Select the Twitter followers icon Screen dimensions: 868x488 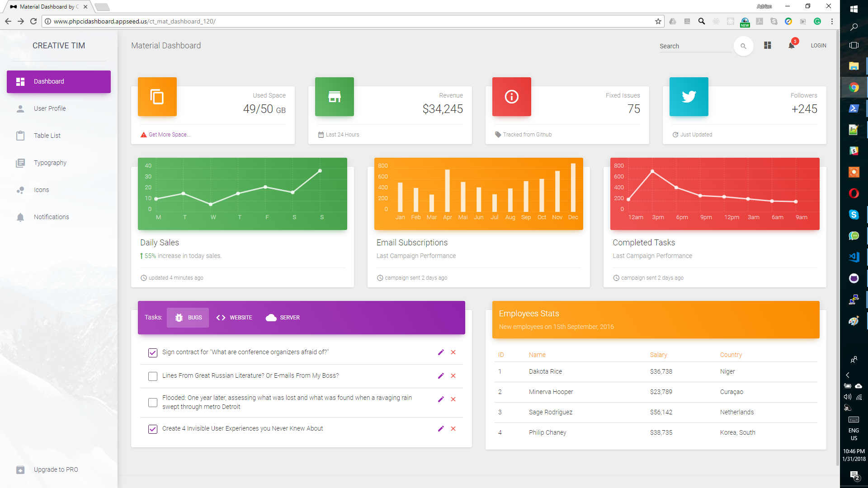tap(689, 96)
